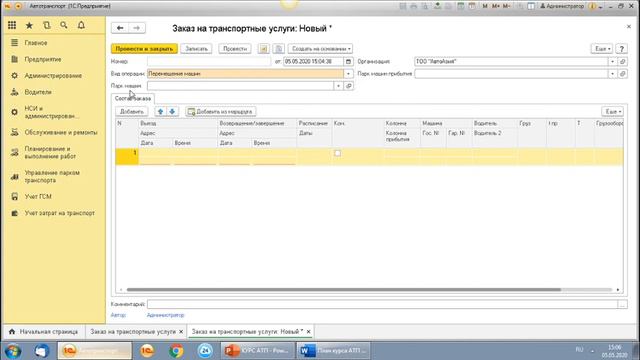
Task: Click the M+ button in title bar
Action: [x=496, y=6]
